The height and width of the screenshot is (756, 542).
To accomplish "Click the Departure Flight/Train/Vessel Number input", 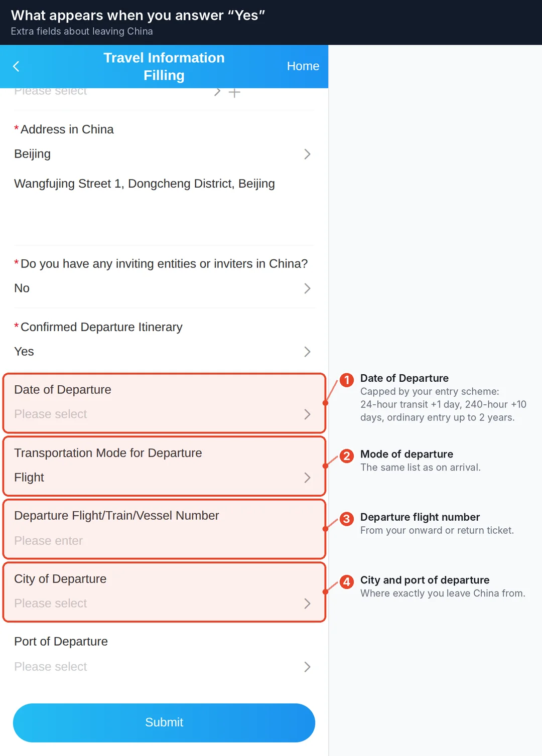I will pyautogui.click(x=164, y=541).
